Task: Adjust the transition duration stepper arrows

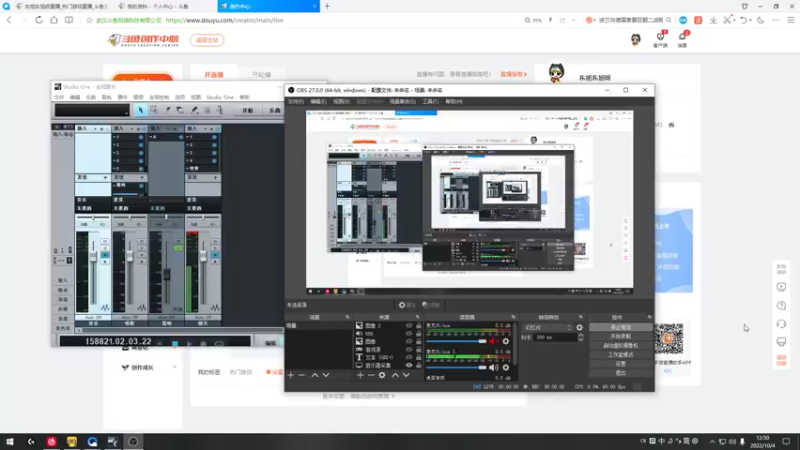Action: tap(581, 337)
